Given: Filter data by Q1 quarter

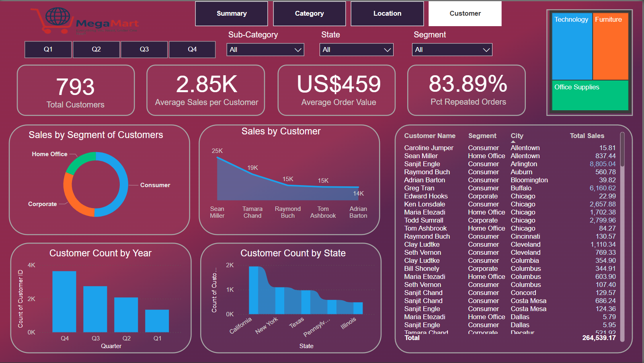Looking at the screenshot, I should (48, 49).
